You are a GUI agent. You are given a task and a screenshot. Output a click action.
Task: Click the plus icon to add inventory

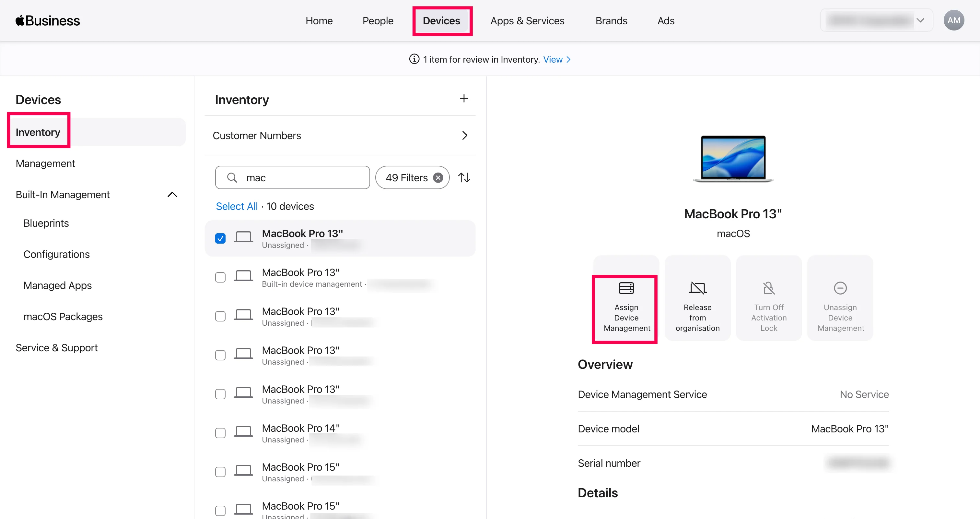[464, 99]
